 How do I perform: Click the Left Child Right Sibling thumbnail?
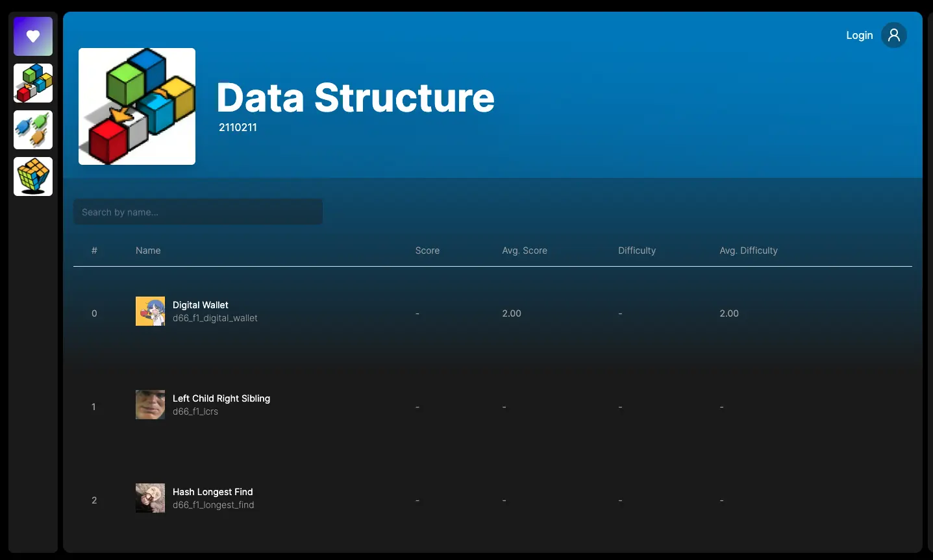tap(150, 405)
